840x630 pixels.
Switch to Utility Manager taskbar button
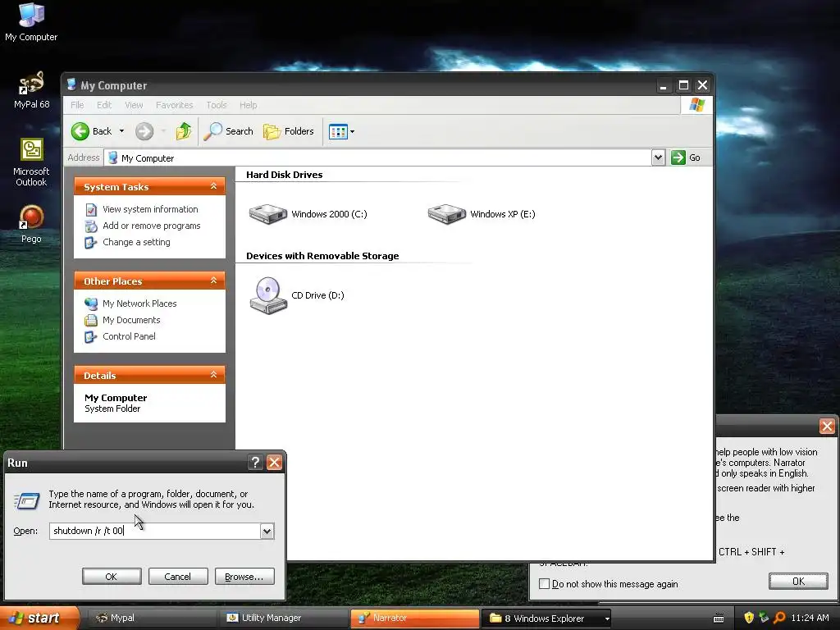coord(283,619)
